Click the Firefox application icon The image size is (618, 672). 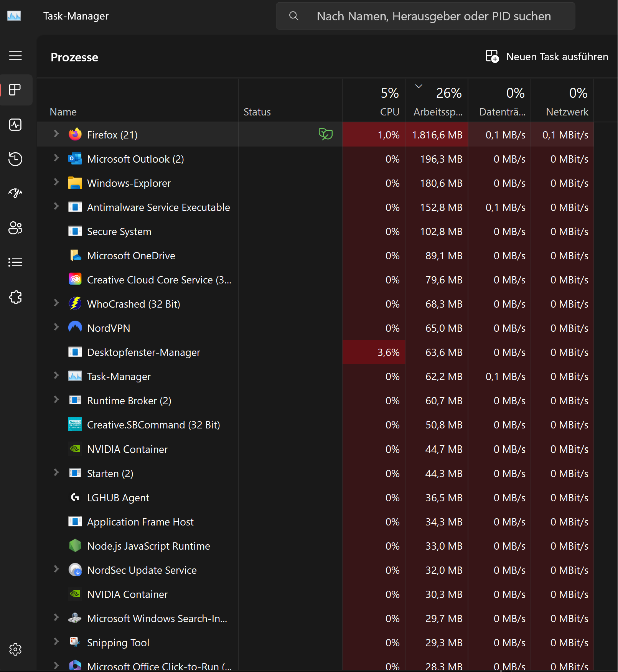click(x=75, y=134)
